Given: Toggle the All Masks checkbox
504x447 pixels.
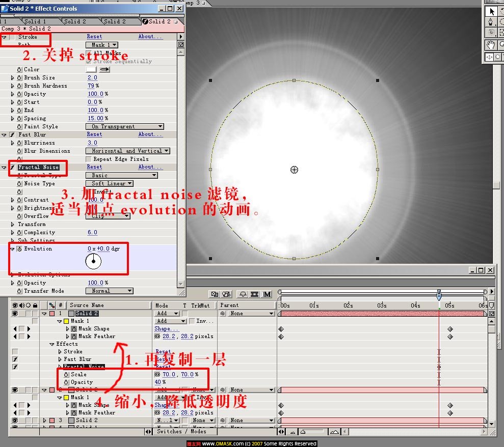Looking at the screenshot, I should coord(89,53).
